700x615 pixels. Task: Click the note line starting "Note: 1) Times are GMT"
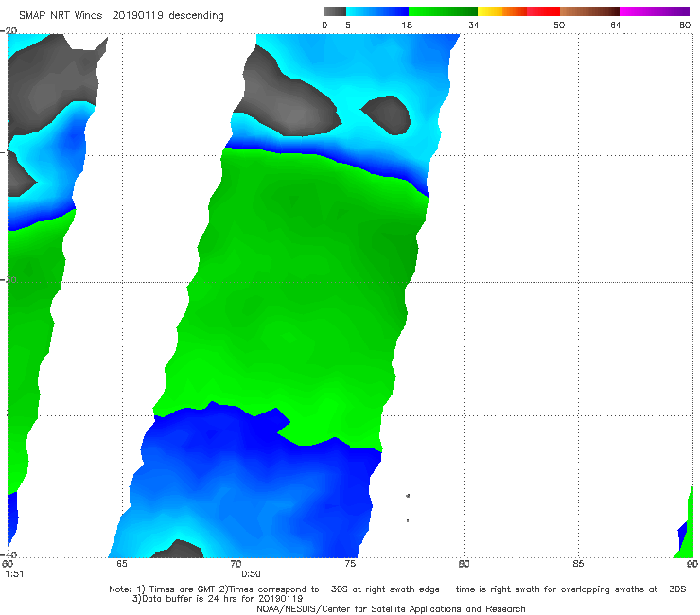(397, 589)
